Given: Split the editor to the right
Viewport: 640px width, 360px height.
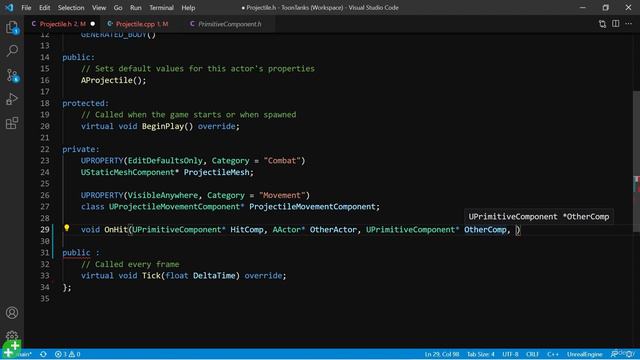Looking at the screenshot, I should point(616,24).
